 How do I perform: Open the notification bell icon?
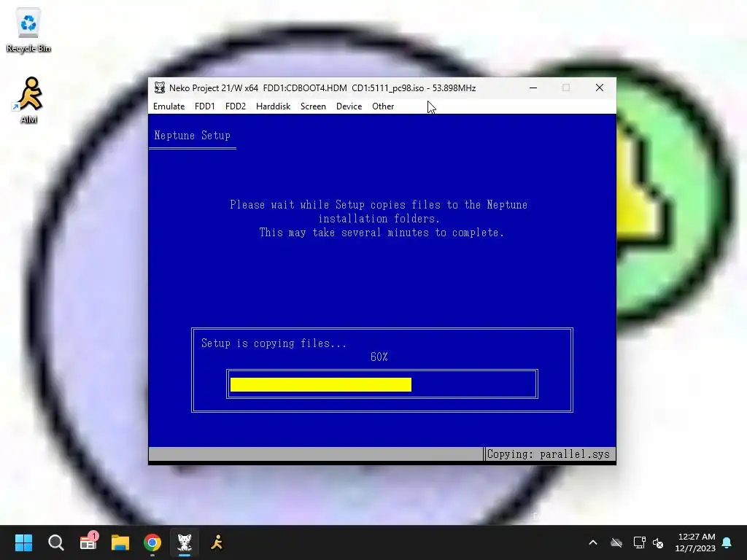point(727,542)
